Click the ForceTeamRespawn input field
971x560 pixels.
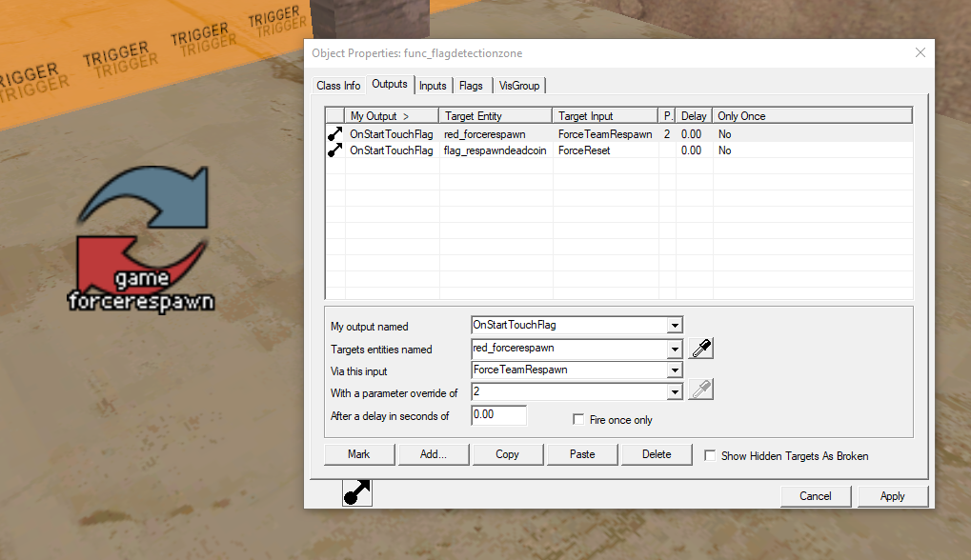click(570, 370)
